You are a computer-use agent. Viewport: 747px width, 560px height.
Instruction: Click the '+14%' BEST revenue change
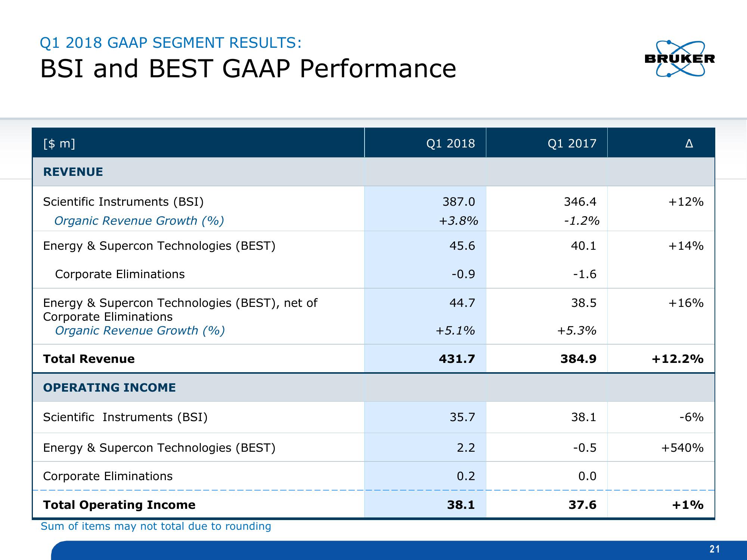(686, 246)
